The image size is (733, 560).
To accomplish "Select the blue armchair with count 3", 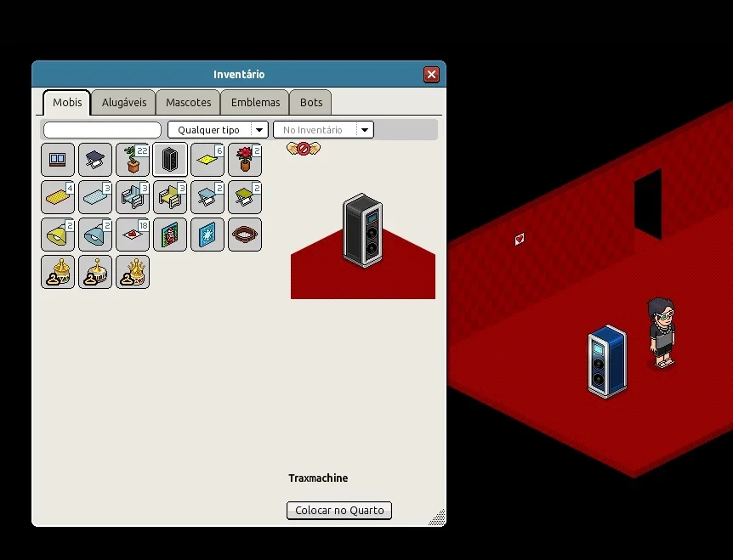I will [133, 197].
